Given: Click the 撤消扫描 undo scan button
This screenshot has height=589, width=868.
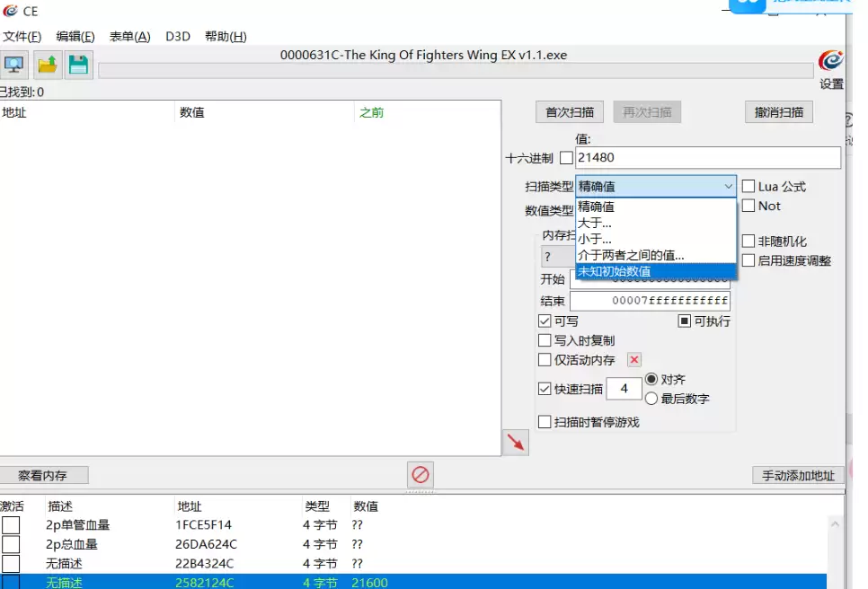Looking at the screenshot, I should (779, 112).
